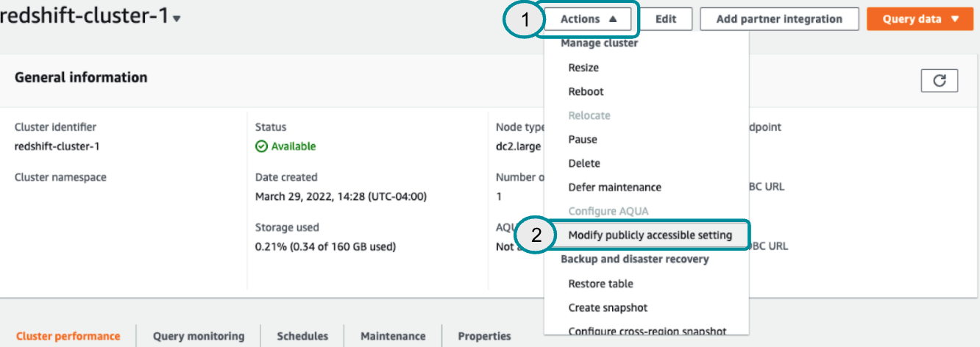The width and height of the screenshot is (980, 347).
Task: Click the green Available status icon
Action: pos(261,146)
